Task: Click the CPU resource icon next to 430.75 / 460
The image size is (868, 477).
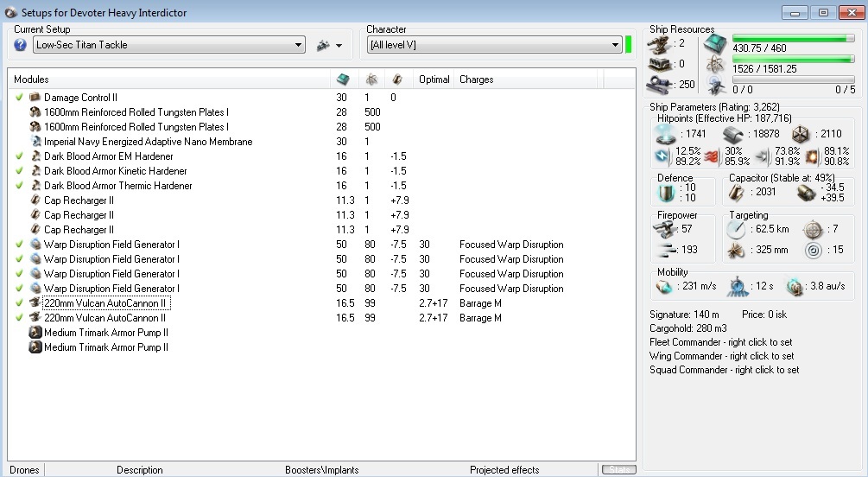Action: pos(716,44)
